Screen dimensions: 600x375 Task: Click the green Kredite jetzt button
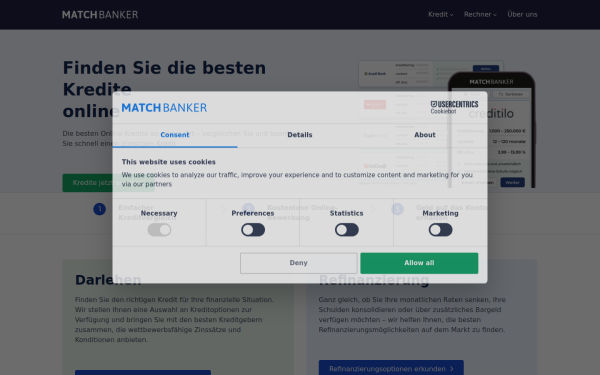(x=108, y=183)
